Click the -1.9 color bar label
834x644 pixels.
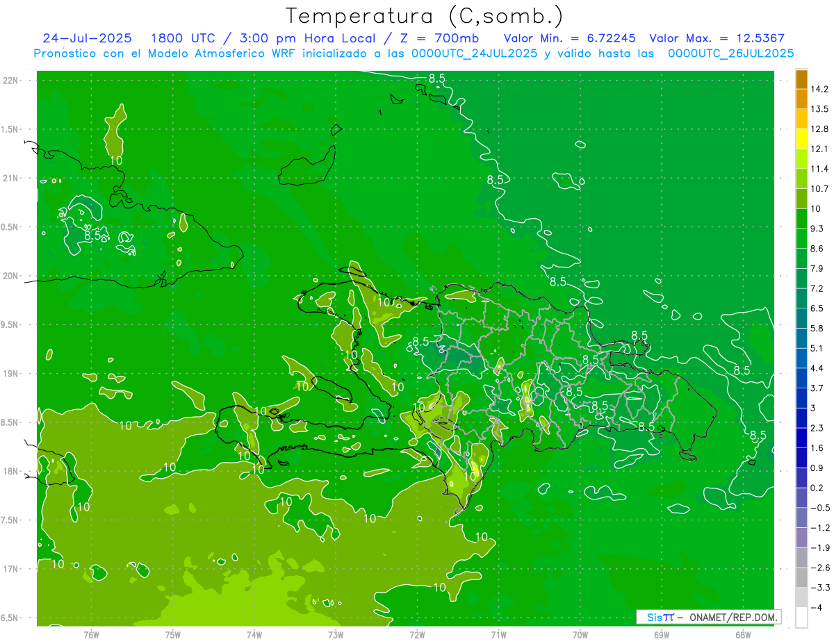[x=819, y=547]
